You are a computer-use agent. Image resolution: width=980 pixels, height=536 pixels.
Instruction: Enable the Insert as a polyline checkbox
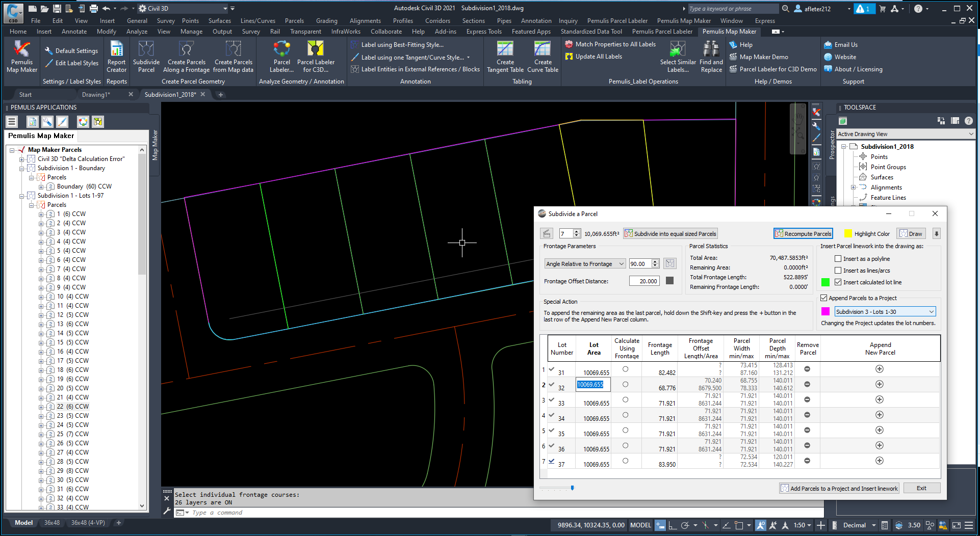point(838,259)
